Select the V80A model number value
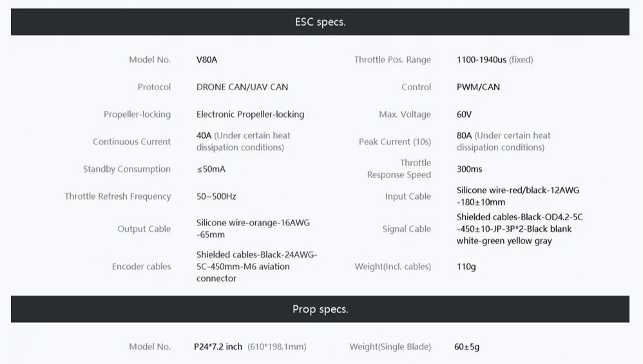This screenshot has width=643, height=364. (207, 60)
